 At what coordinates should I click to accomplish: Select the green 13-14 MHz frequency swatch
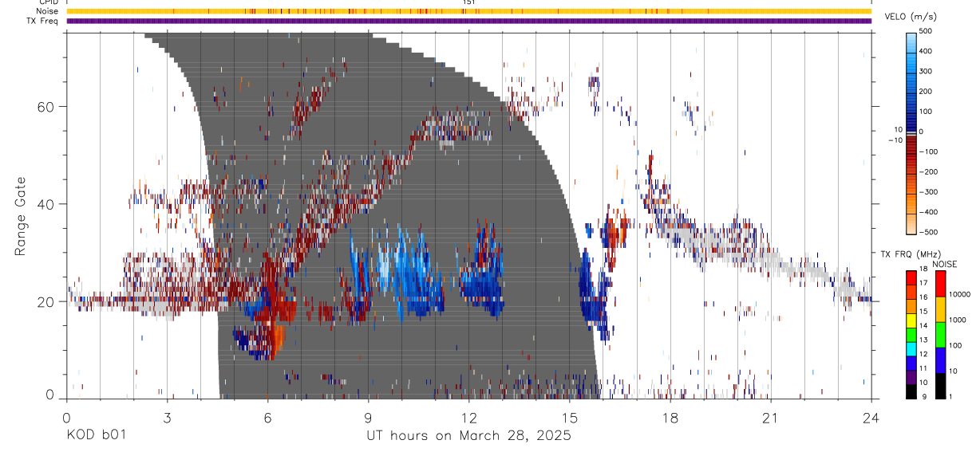coord(911,334)
